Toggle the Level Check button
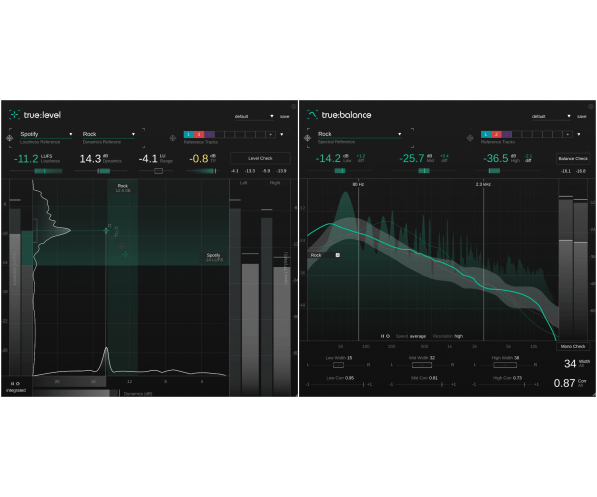Screen dimensions: 597x497 coord(260,158)
